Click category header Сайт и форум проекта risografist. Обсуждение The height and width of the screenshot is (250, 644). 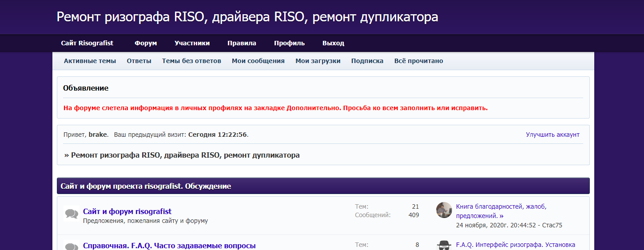146,186
